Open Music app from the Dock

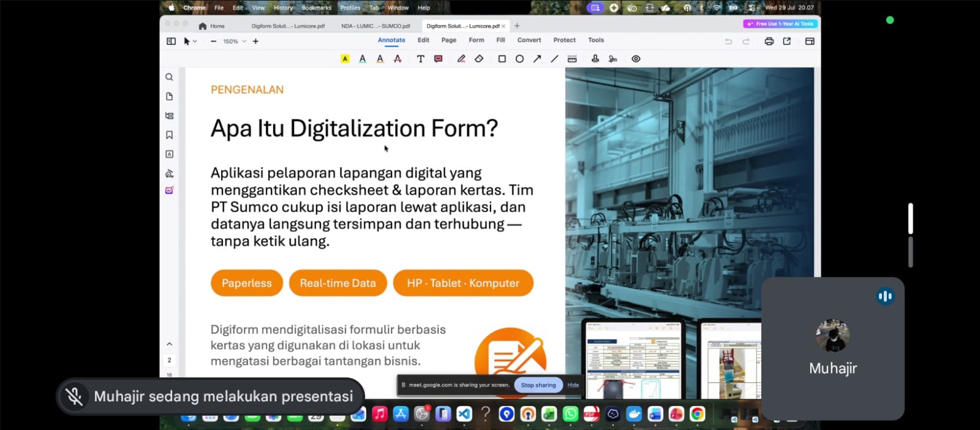380,414
